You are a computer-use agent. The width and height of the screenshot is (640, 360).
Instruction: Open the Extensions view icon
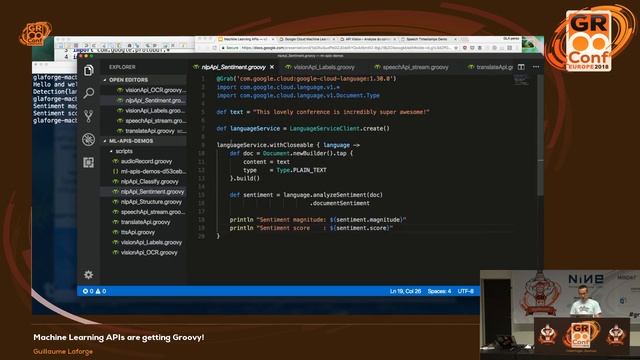coord(89,162)
